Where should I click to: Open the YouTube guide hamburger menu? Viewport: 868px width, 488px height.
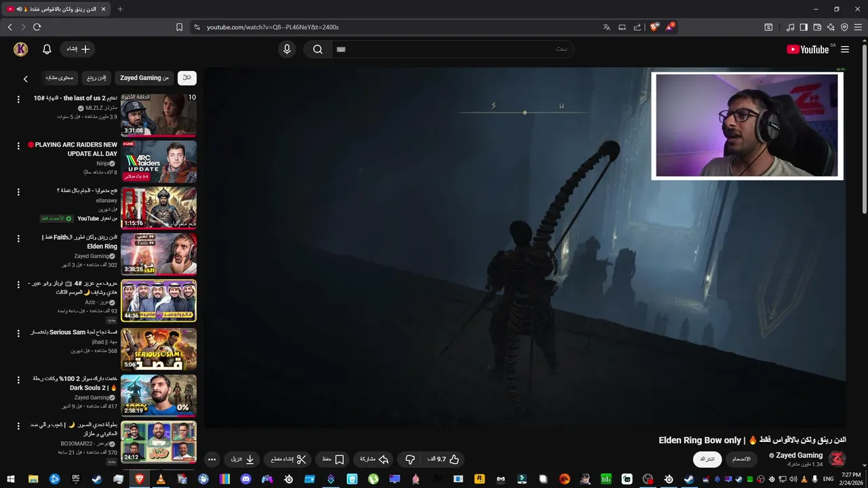845,49
